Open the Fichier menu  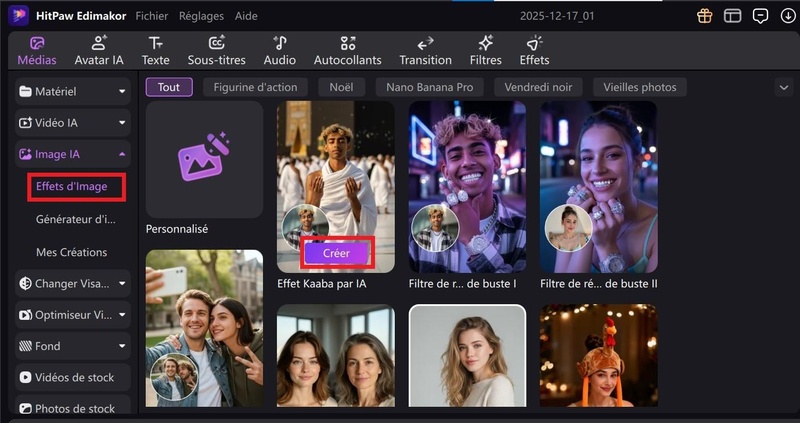[x=152, y=16]
